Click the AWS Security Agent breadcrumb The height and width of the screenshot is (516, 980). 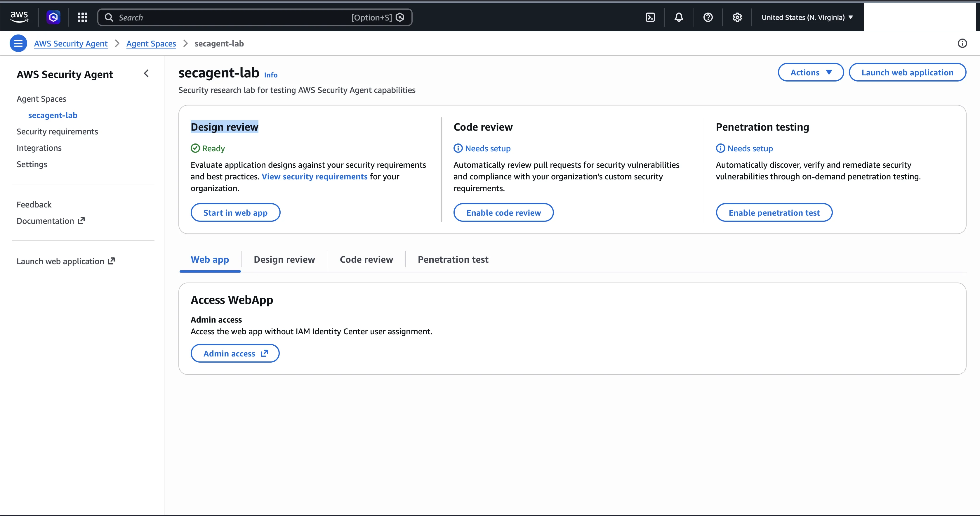(71, 44)
